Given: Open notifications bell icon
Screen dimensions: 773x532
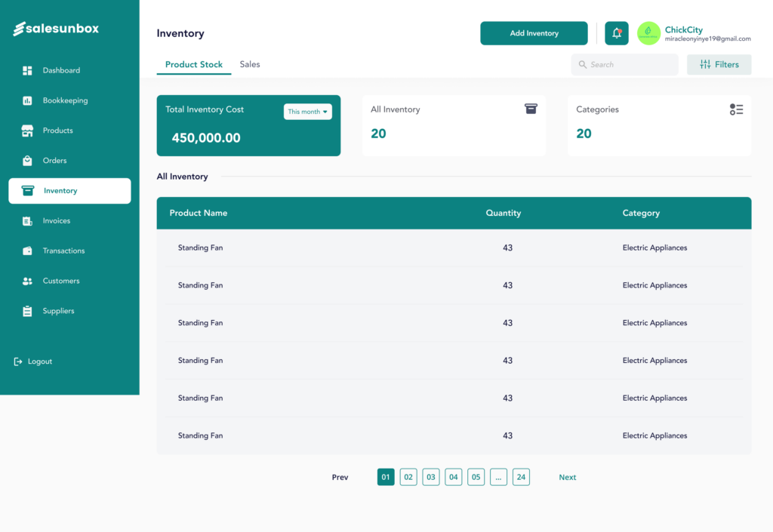Looking at the screenshot, I should 617,33.
